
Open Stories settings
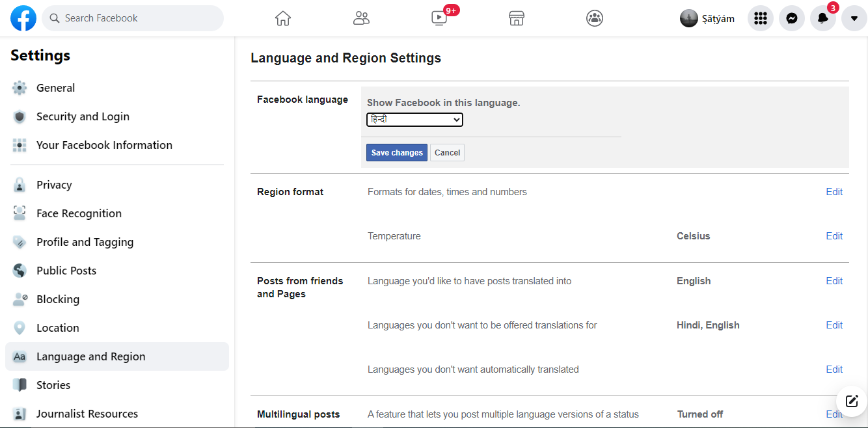(x=117, y=385)
